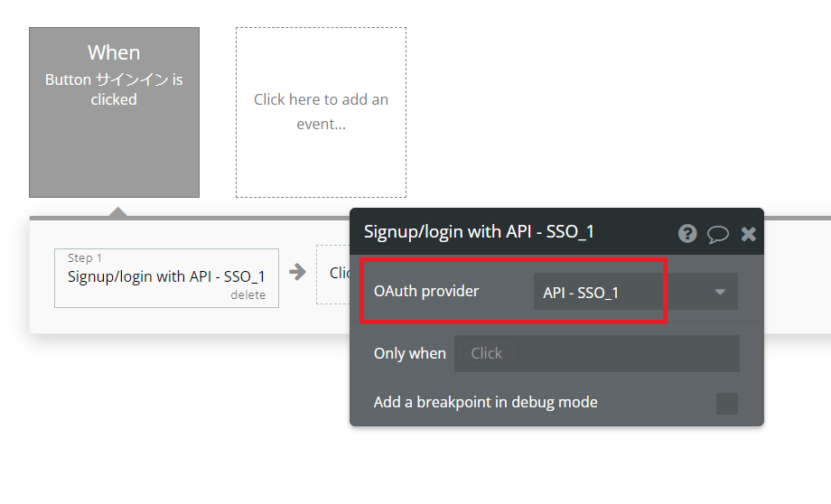The image size is (831, 504).
Task: Open help for Signup/login action
Action: [687, 233]
